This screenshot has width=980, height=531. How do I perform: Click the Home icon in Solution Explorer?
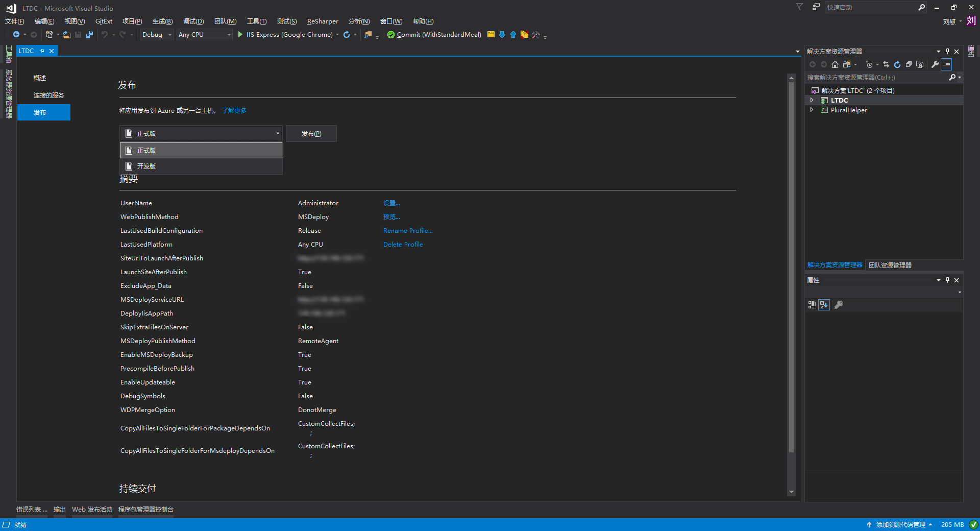835,64
